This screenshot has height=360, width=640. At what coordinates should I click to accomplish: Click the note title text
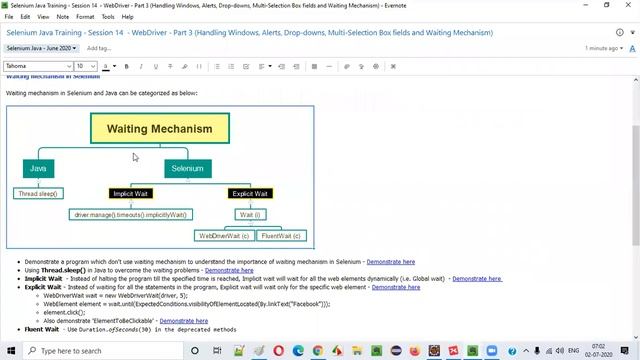[249, 33]
